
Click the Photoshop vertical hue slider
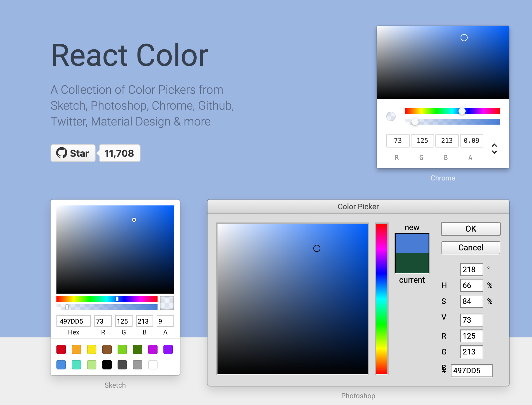382,299
